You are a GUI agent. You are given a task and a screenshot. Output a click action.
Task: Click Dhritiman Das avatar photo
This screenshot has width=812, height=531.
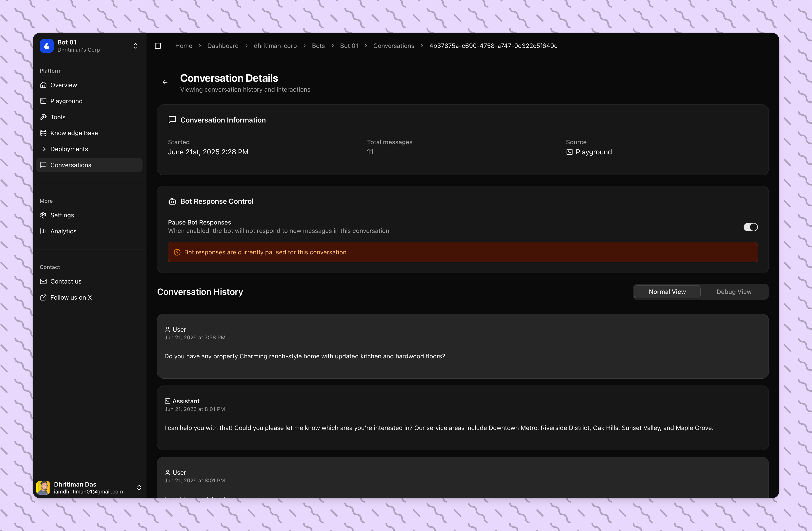pos(43,488)
